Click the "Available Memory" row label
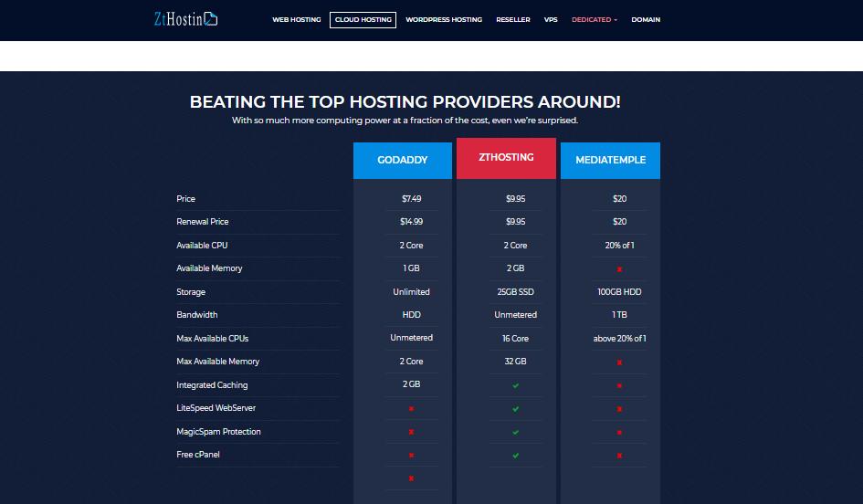Image resolution: width=863 pixels, height=504 pixels. (209, 268)
